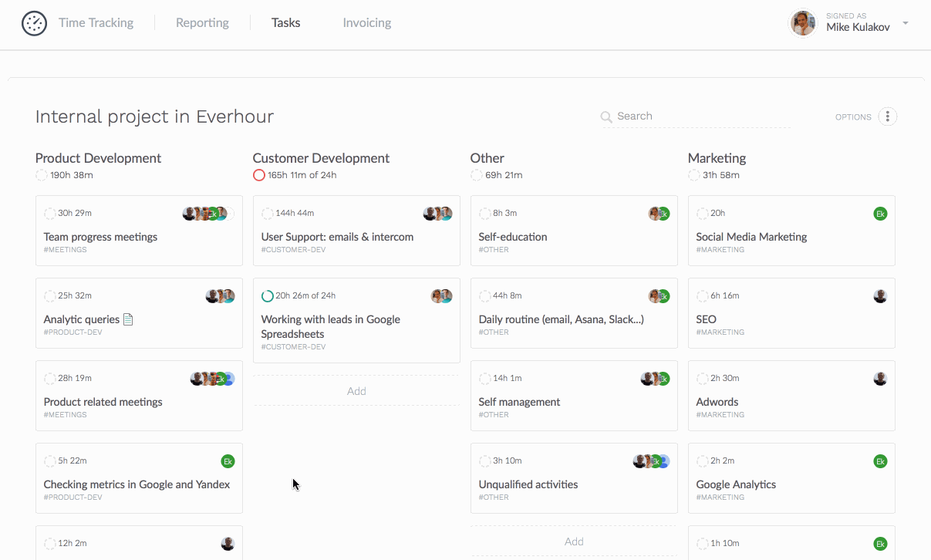This screenshot has height=560, width=931.
Task: Open User Support: emails & intercom task
Action: coord(337,237)
